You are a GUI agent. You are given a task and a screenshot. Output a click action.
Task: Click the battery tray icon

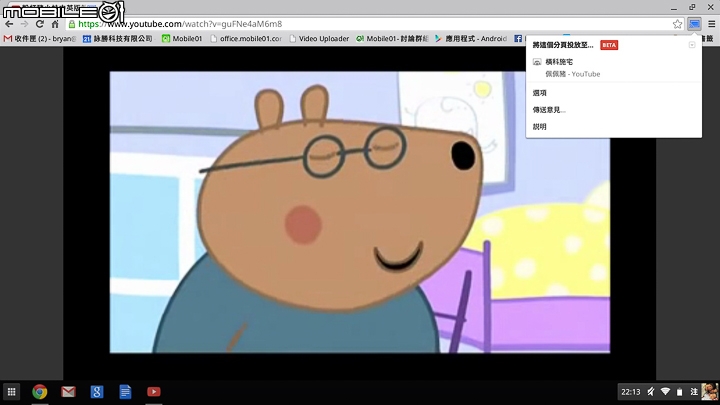click(x=680, y=392)
